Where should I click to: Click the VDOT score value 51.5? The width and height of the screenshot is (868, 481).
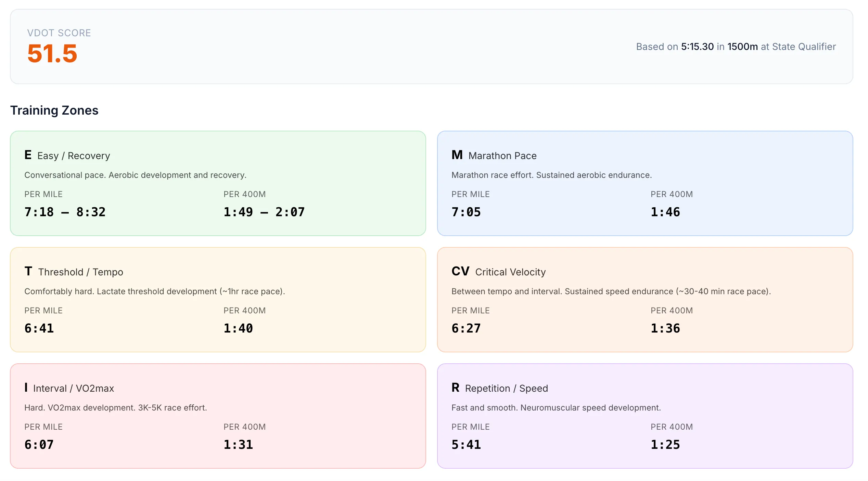pyautogui.click(x=52, y=54)
